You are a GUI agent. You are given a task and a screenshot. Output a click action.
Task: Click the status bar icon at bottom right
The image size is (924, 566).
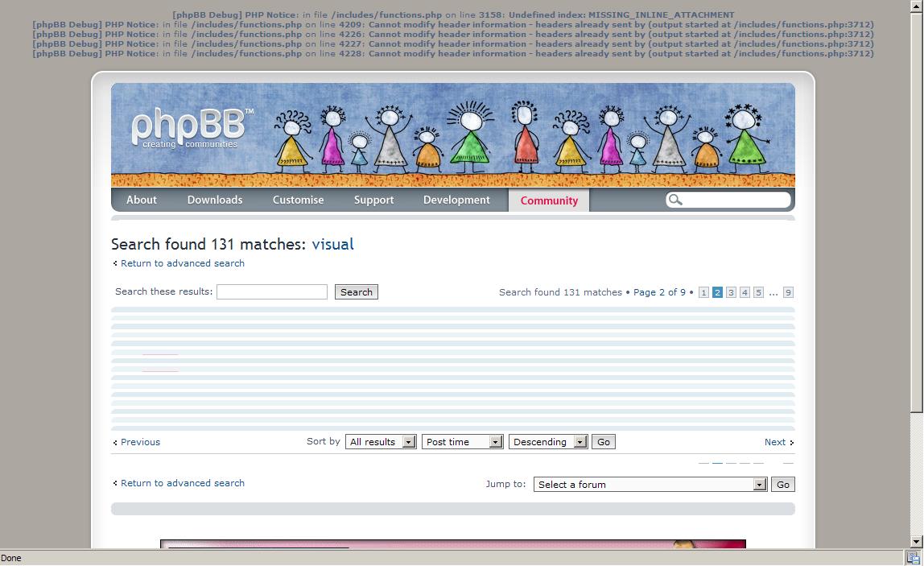(913, 557)
